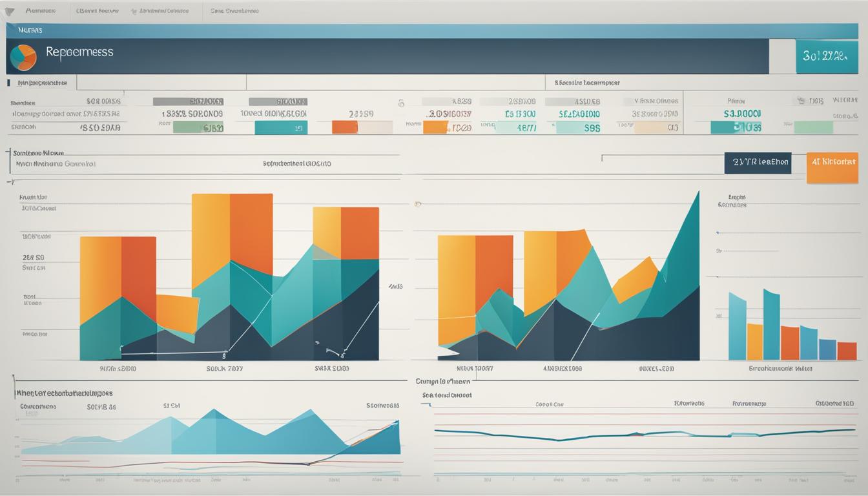Click the "Repeermess" header title

79,52
